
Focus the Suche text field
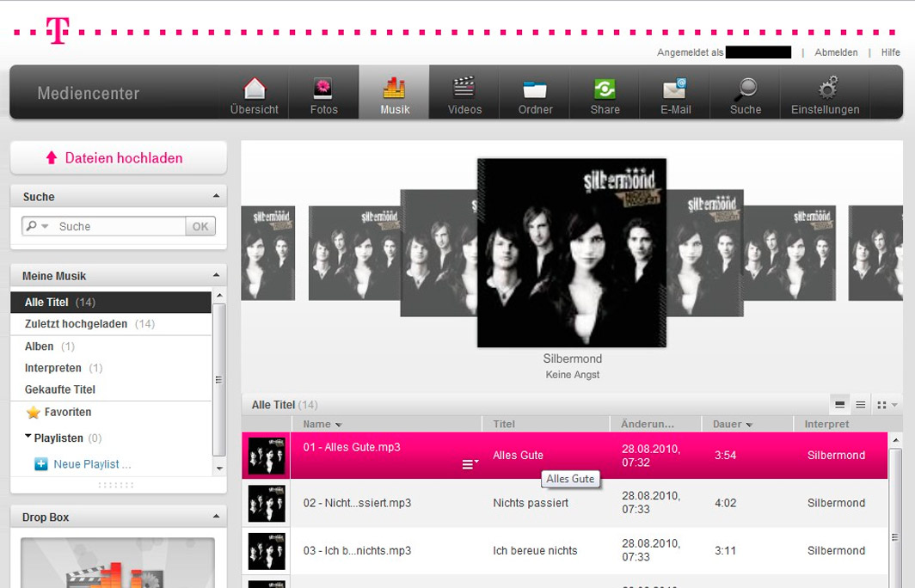[120, 226]
